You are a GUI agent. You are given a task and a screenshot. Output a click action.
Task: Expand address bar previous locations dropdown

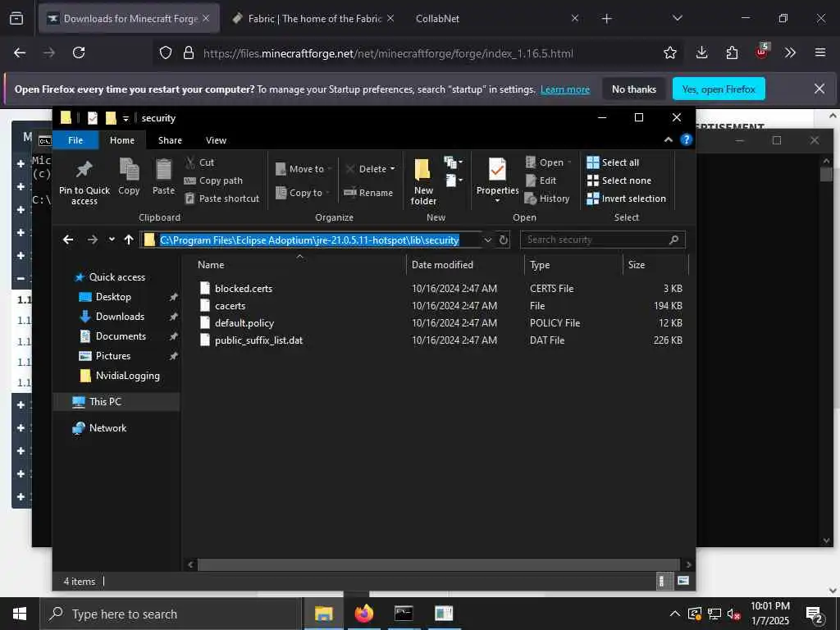click(x=487, y=240)
